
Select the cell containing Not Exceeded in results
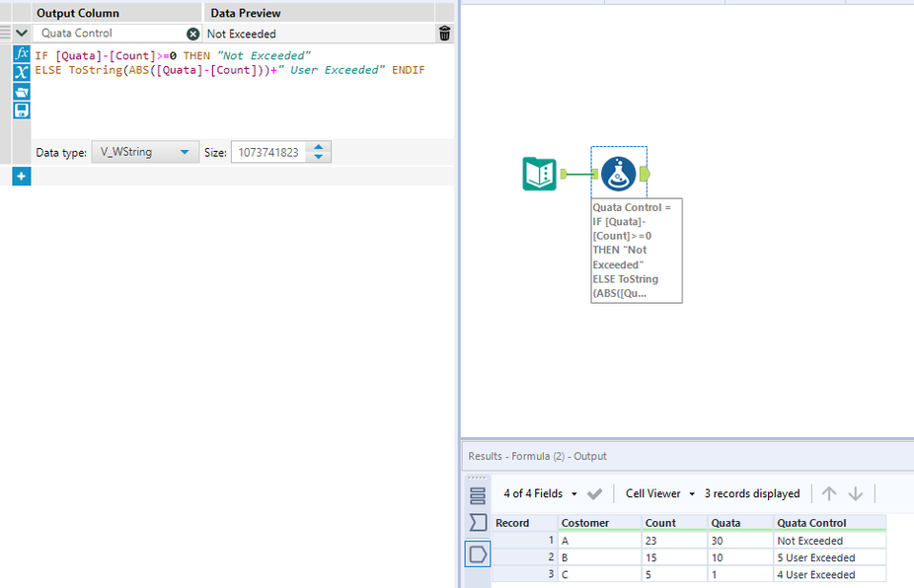click(x=829, y=541)
